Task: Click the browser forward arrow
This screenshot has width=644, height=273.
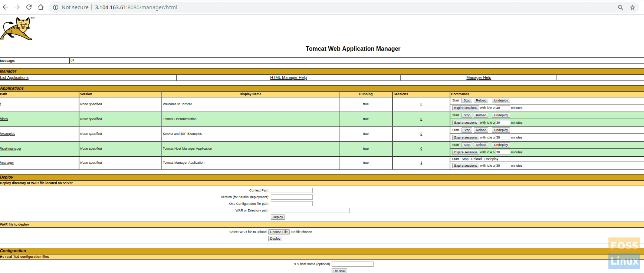Action: pos(17,7)
